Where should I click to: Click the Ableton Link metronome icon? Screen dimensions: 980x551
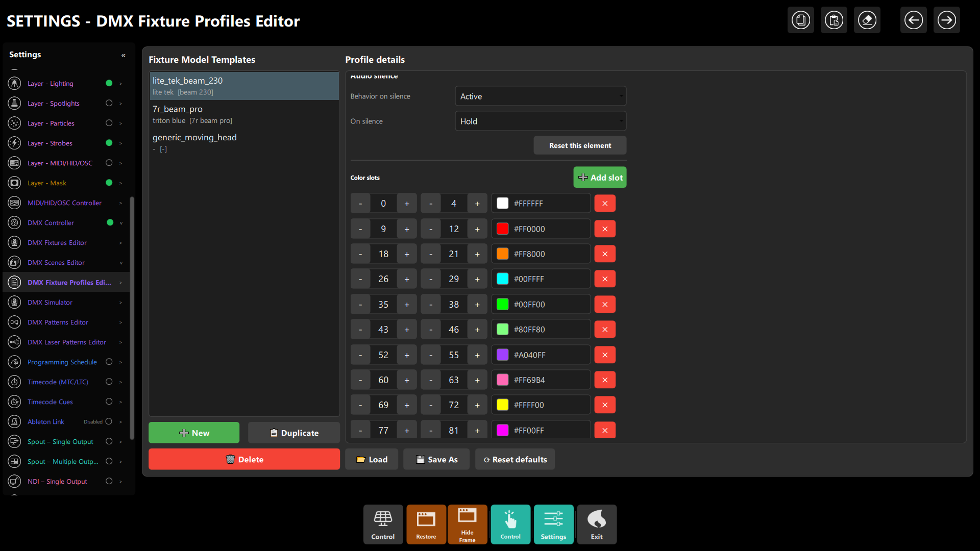(15, 421)
